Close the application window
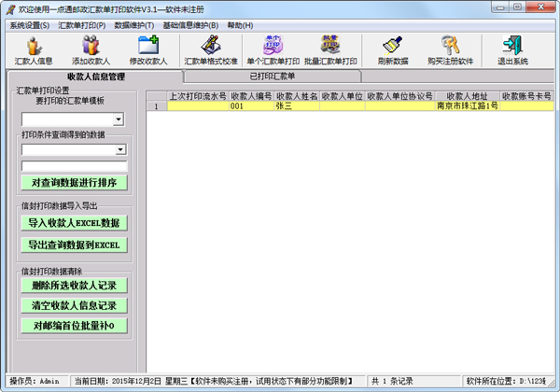The width and height of the screenshot is (560, 392). 540,7
